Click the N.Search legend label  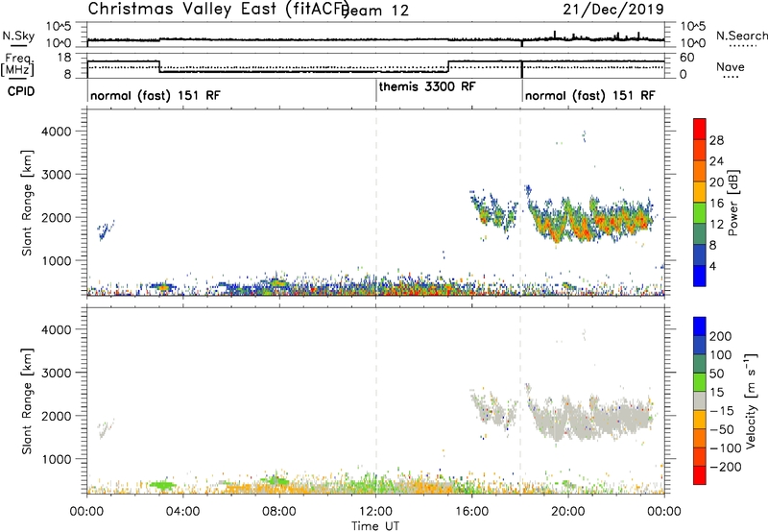pos(741,36)
